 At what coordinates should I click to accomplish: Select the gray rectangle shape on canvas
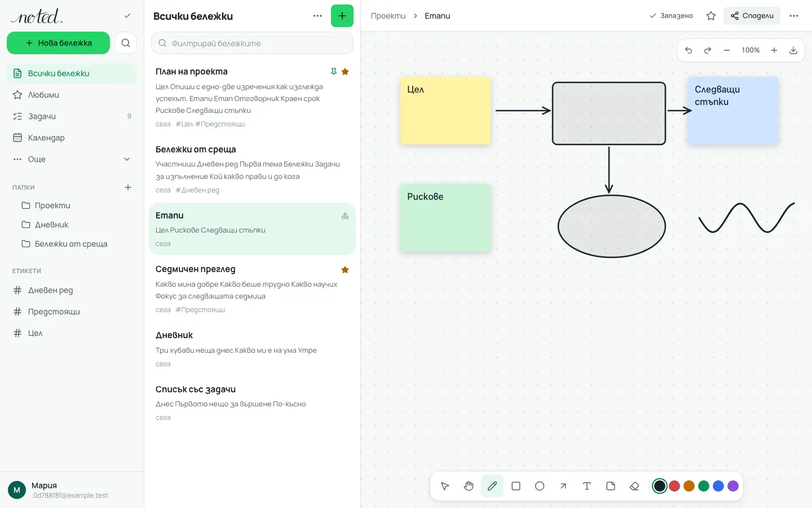click(609, 113)
